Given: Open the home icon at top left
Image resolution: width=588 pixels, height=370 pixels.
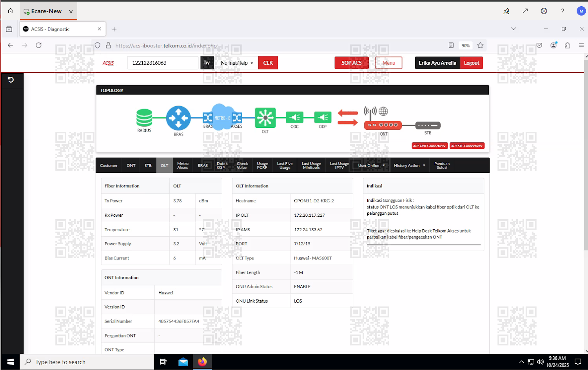Looking at the screenshot, I should [x=11, y=11].
